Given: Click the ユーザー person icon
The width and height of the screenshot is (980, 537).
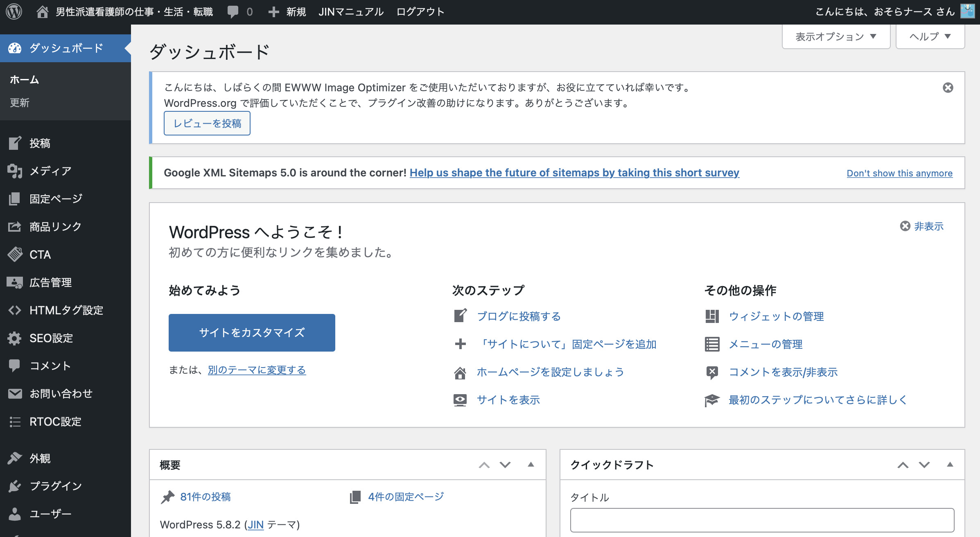Looking at the screenshot, I should point(15,514).
